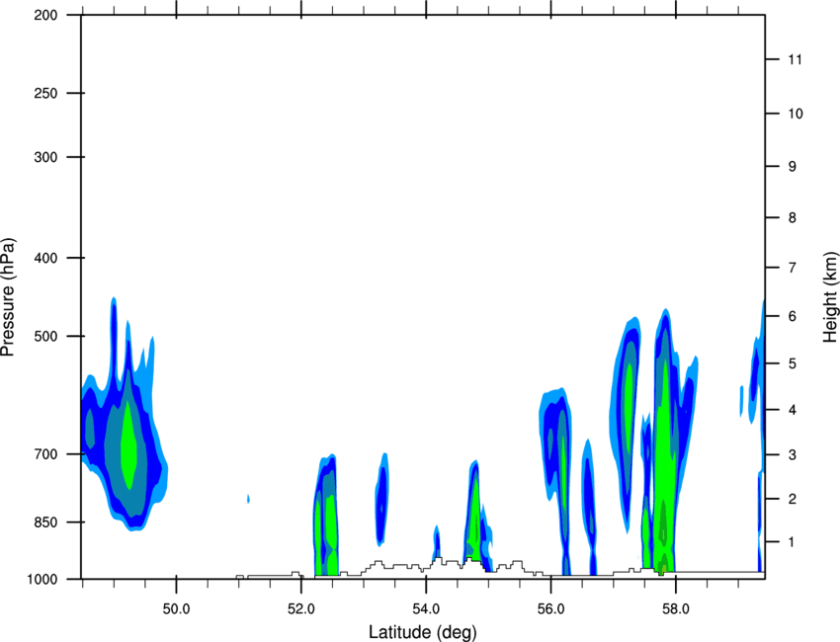Click the 250 pressure axis label

click(x=45, y=93)
